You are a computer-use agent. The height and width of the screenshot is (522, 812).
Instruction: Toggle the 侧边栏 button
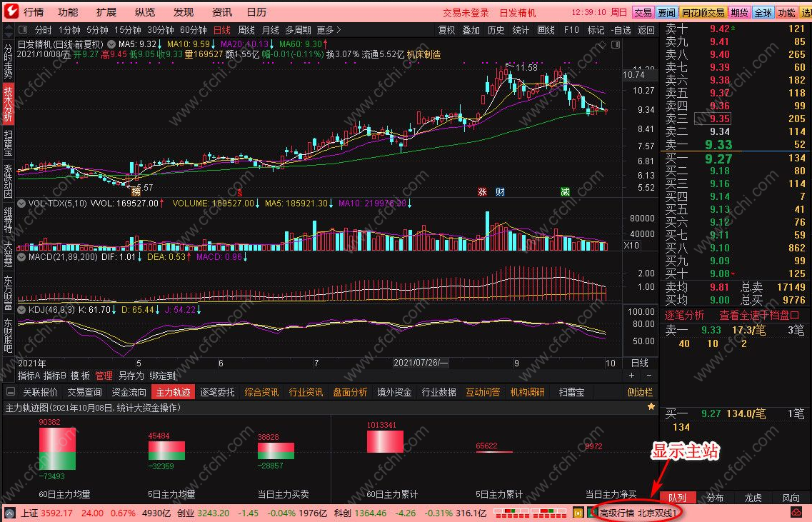(640, 392)
